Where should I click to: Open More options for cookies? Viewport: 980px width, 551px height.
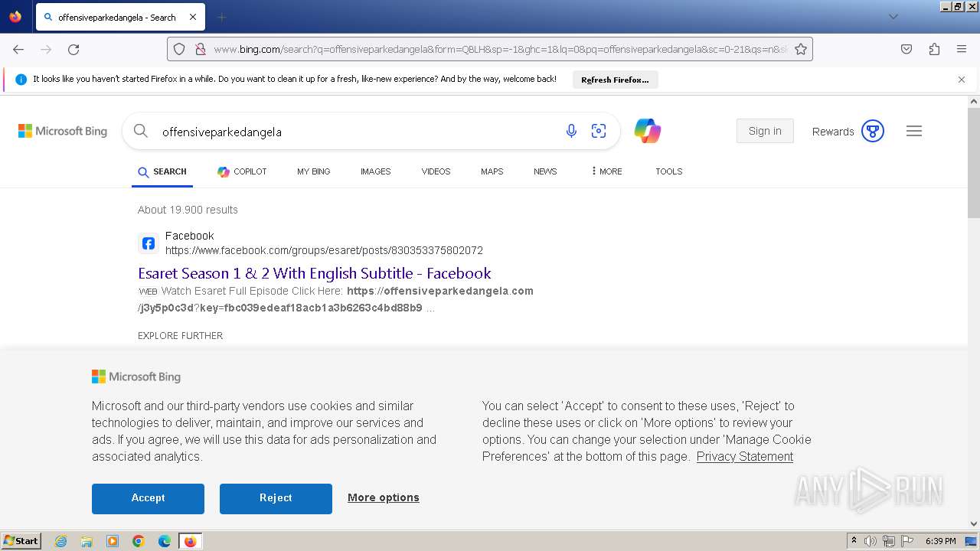(x=384, y=497)
